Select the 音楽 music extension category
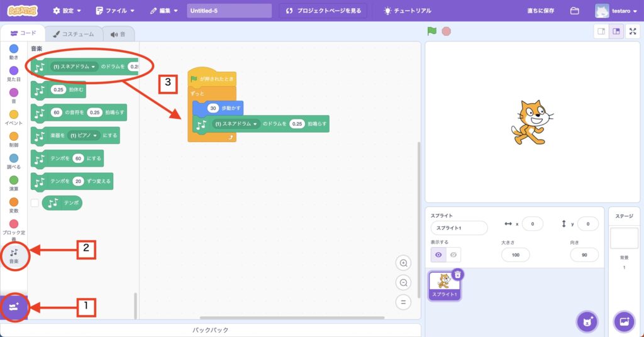This screenshot has width=644, height=337. (14, 256)
